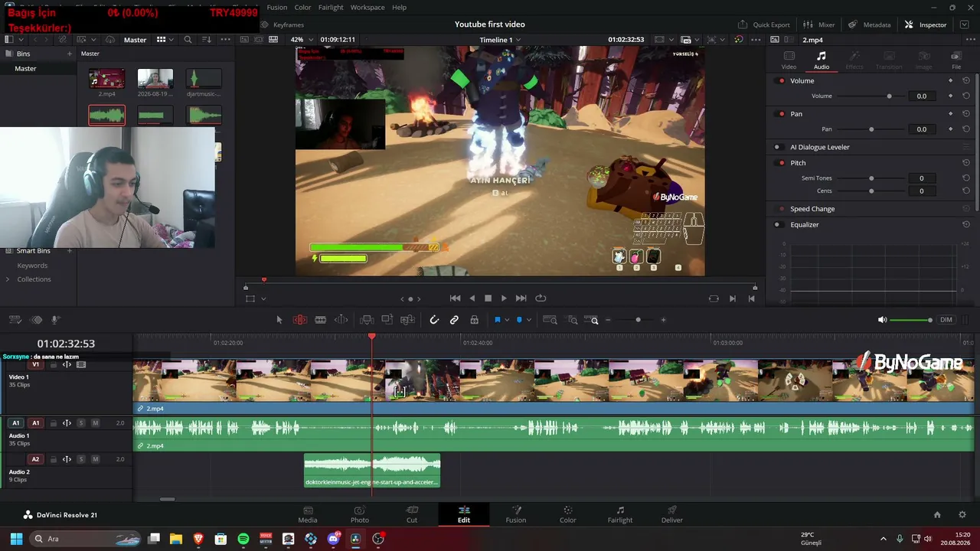Click the Replace Clip tool

click(x=408, y=320)
